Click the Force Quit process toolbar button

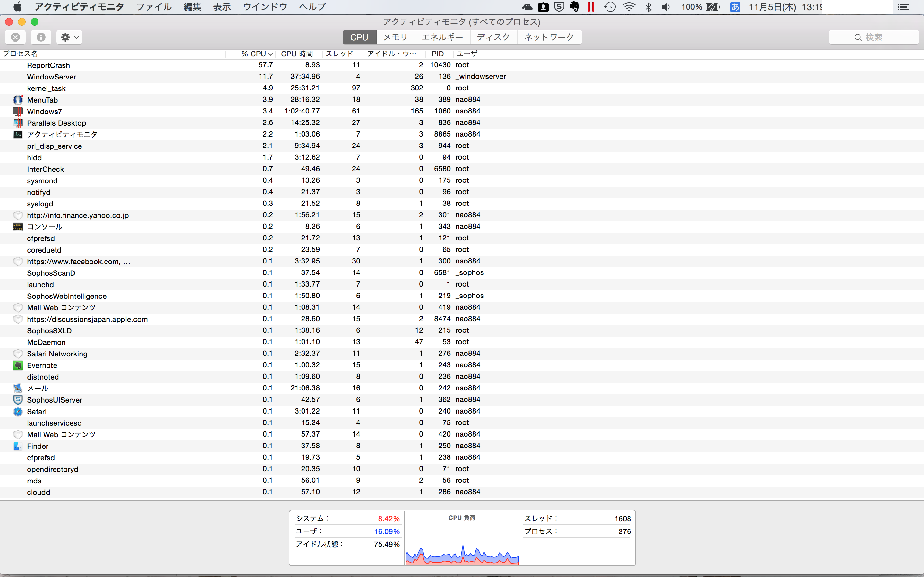point(15,37)
